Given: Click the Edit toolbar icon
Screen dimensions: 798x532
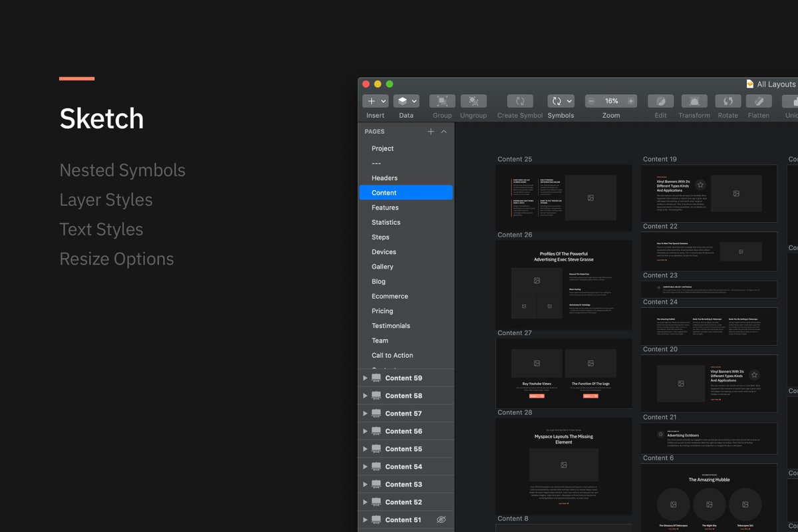Looking at the screenshot, I should 660,101.
